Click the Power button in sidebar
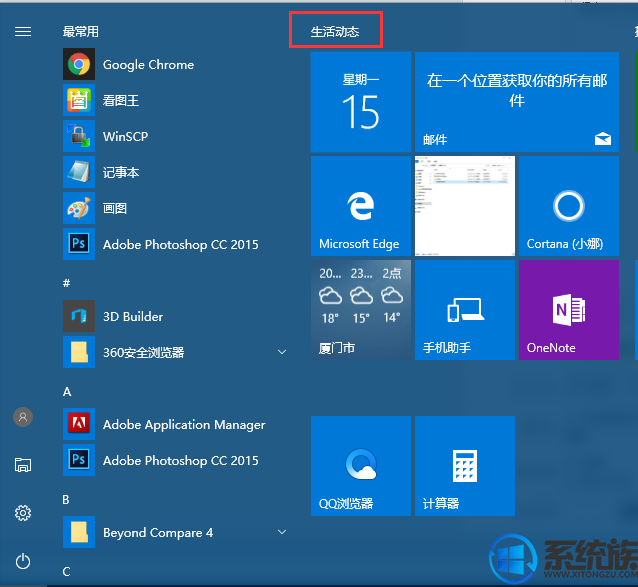Image resolution: width=638 pixels, height=587 pixels. tap(23, 561)
